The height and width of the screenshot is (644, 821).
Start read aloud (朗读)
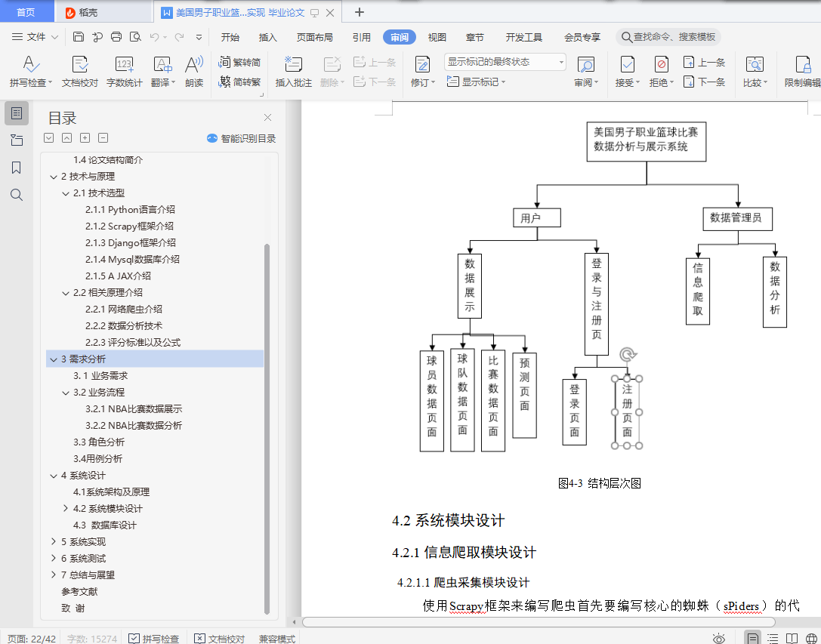(x=194, y=71)
